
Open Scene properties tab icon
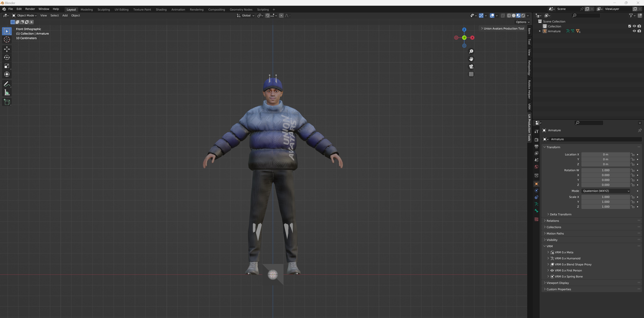click(536, 160)
